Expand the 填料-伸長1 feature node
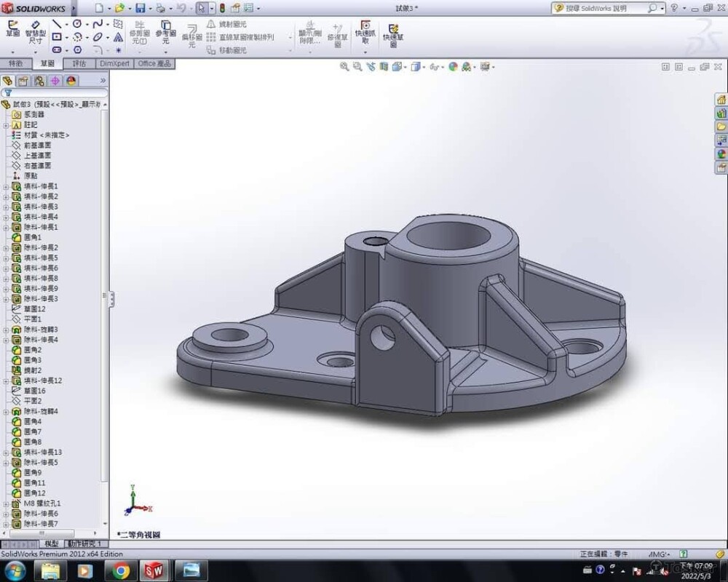This screenshot has height=582, width=728. [x=6, y=186]
